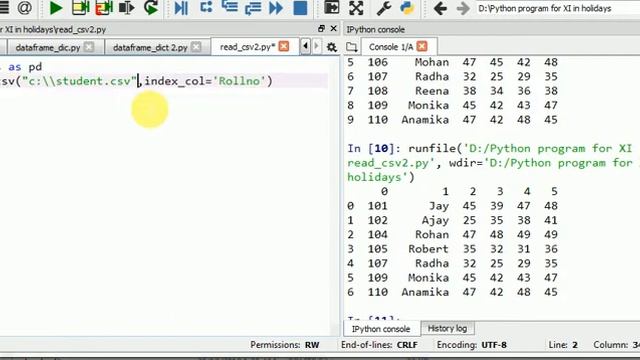The height and width of the screenshot is (360, 640).
Task: Click the name 'Jay' in console output
Action: coord(439,206)
